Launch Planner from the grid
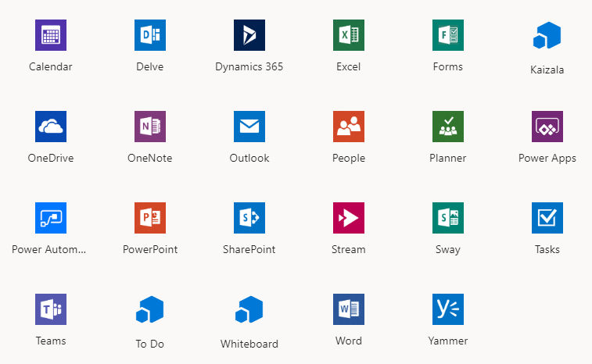Viewport: 592px width, 364px height. coord(448,127)
